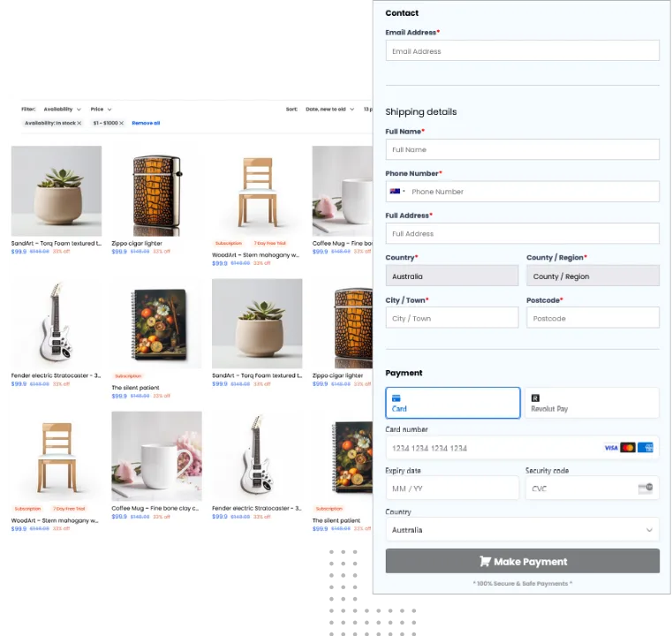Screen dimensions: 672x636
Task: Click the Remove all filters link
Action: point(146,123)
